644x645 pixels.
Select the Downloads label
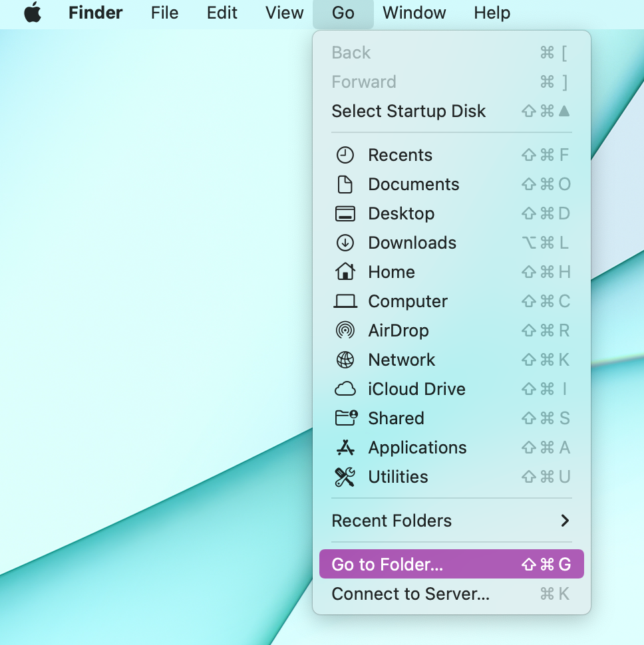pos(412,243)
